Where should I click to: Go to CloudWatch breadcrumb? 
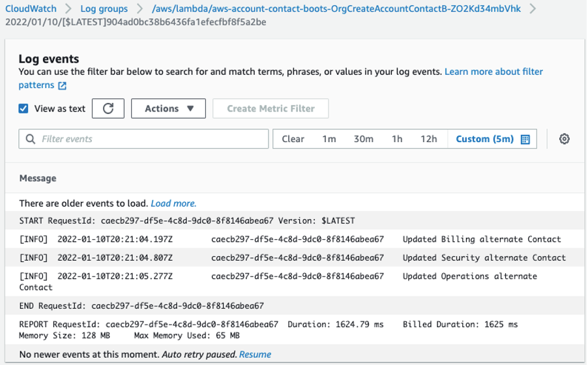(x=31, y=8)
